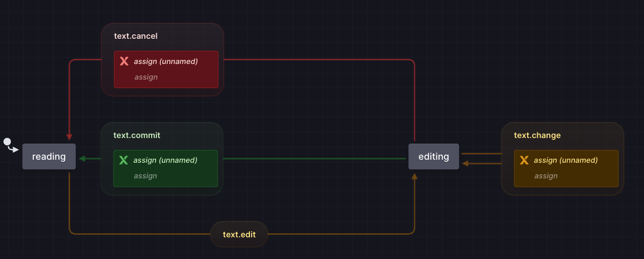The width and height of the screenshot is (644, 259).
Task: Click the green XState icon in text.commit
Action: [x=123, y=160]
